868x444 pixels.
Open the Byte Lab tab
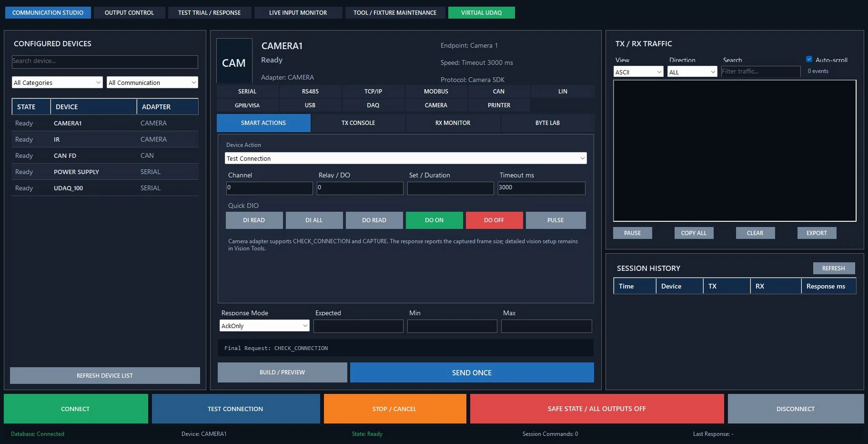[x=547, y=123]
